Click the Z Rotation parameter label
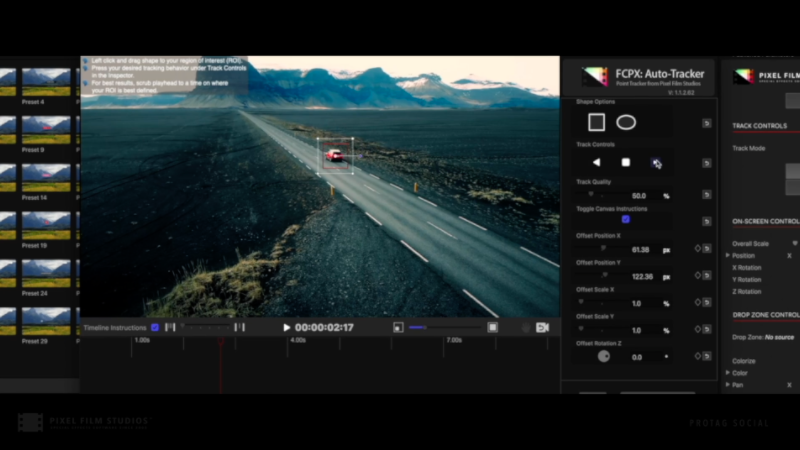The image size is (800, 450). [746, 292]
